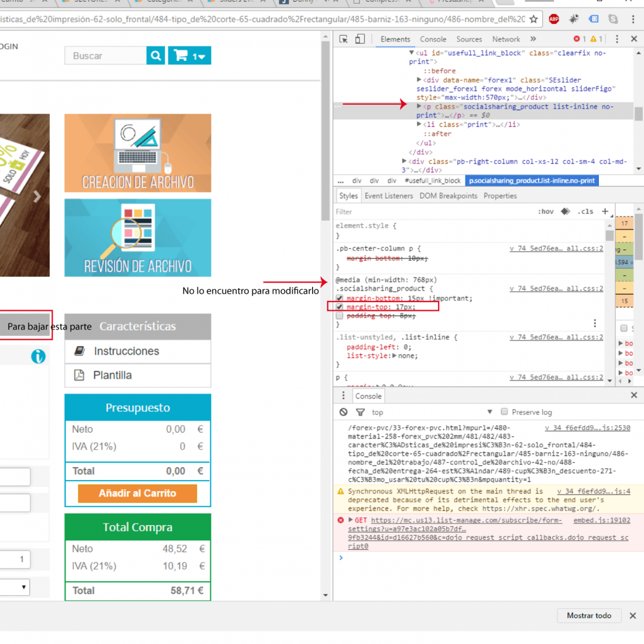The height and width of the screenshot is (644, 644).
Task: Click the next image arrow on the product photo
Action: point(37,196)
